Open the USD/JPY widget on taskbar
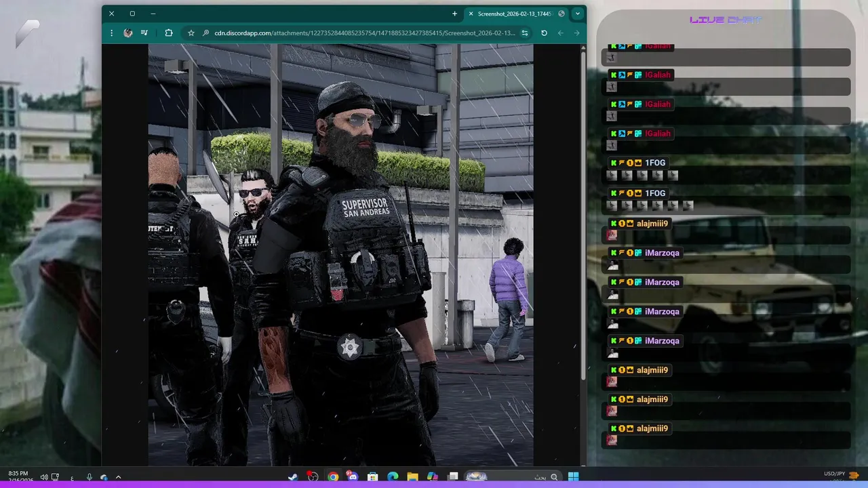The height and width of the screenshot is (488, 868). click(x=842, y=476)
